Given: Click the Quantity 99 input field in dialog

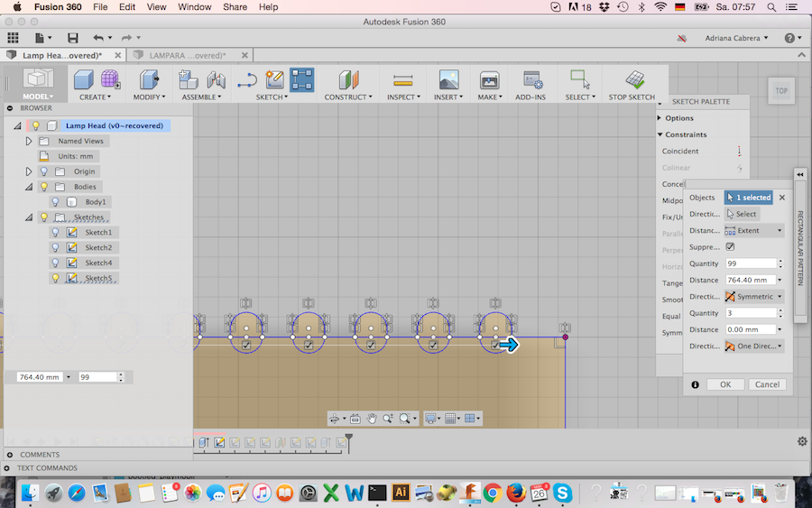Looking at the screenshot, I should pos(751,263).
